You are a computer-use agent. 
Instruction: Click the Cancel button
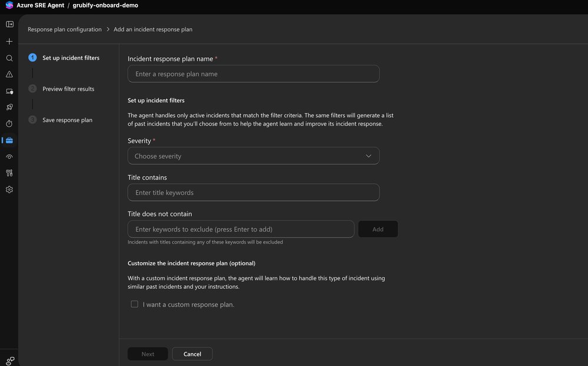192,354
